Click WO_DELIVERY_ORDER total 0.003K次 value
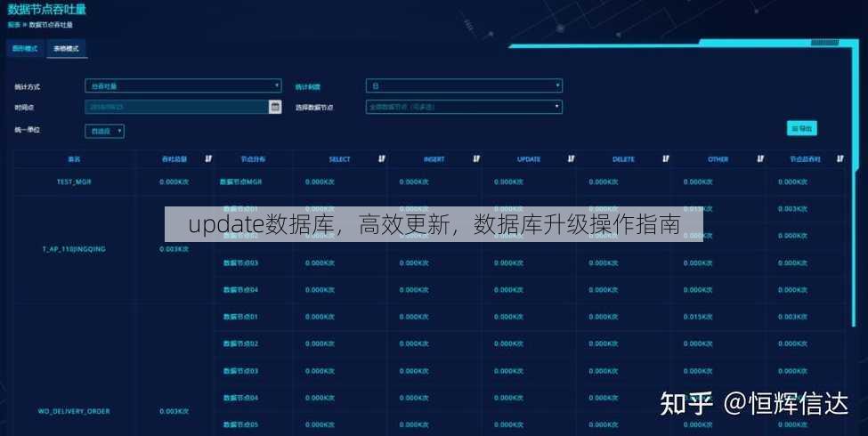 174,411
